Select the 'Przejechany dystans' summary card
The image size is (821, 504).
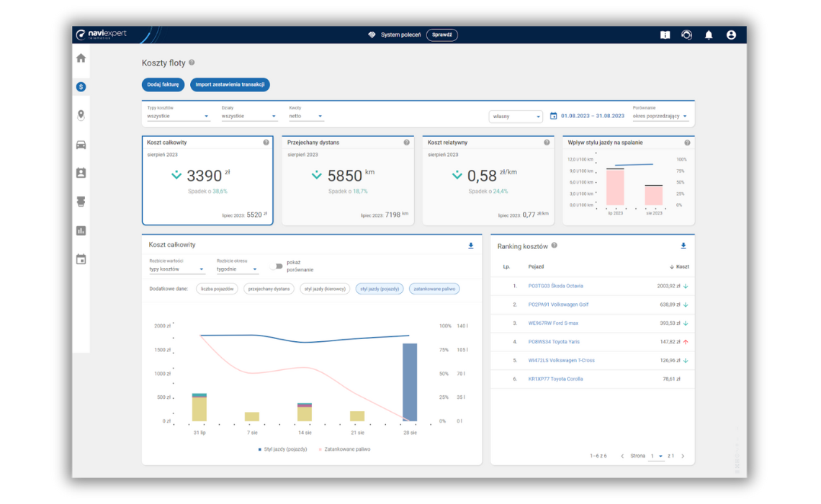click(x=347, y=180)
